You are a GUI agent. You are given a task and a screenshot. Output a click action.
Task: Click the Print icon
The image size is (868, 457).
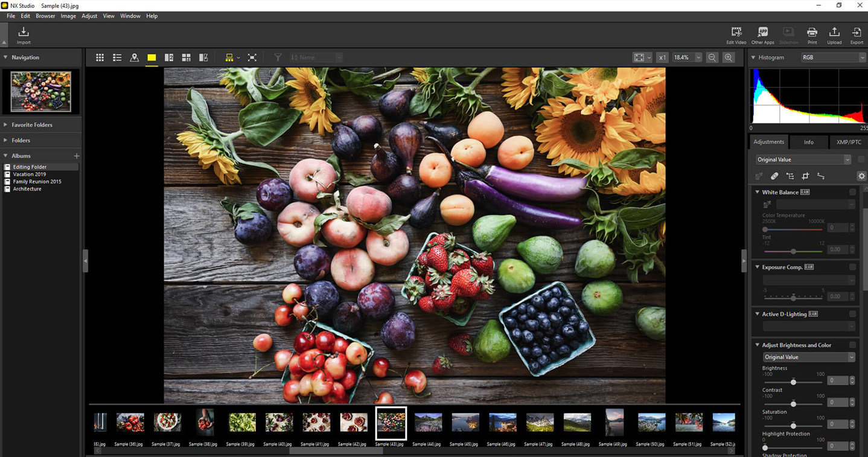click(812, 36)
